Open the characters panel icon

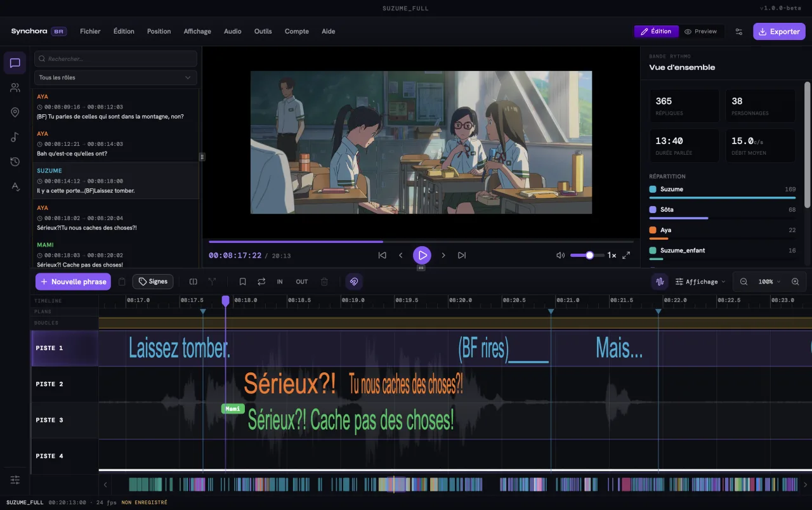coord(15,88)
